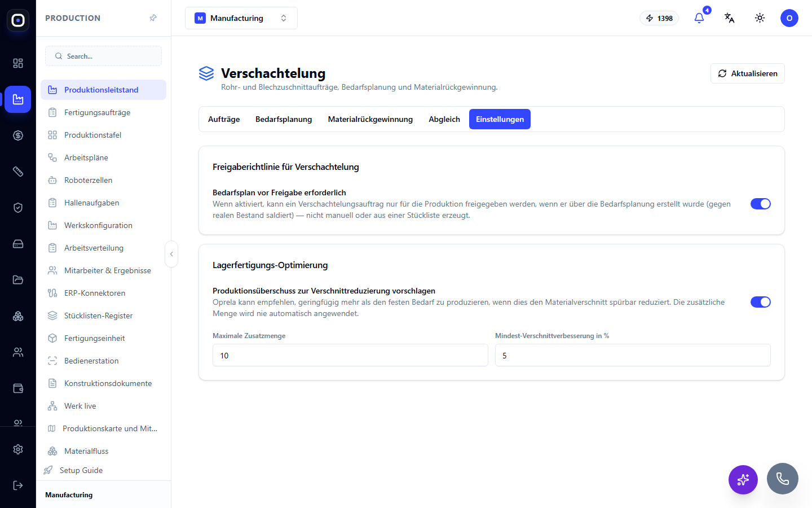Image resolution: width=812 pixels, height=508 pixels.
Task: Open the Materialrückgewinnung tab
Action: pyautogui.click(x=370, y=119)
